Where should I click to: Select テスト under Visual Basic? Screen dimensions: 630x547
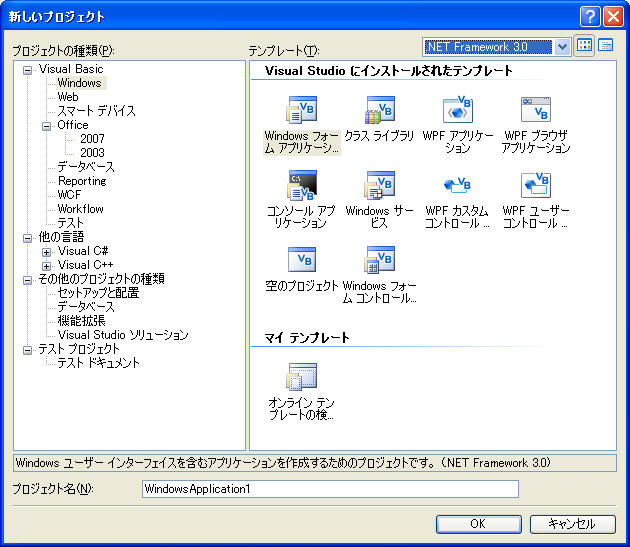pyautogui.click(x=70, y=223)
